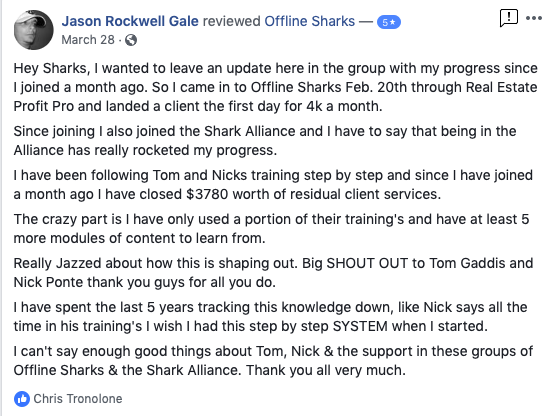Click the '$3780' amount in the review

[x=207, y=194]
